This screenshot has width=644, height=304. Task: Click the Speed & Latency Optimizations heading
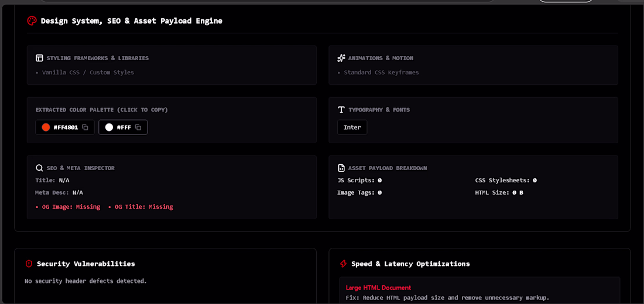(411, 264)
